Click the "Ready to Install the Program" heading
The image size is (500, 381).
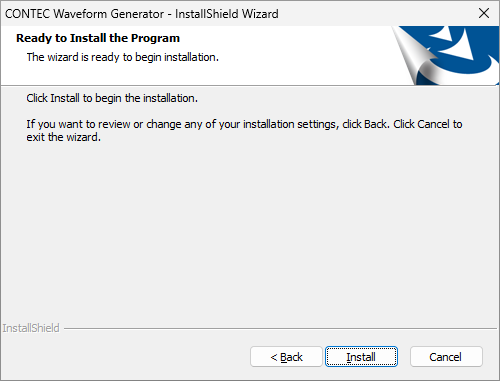click(x=98, y=38)
